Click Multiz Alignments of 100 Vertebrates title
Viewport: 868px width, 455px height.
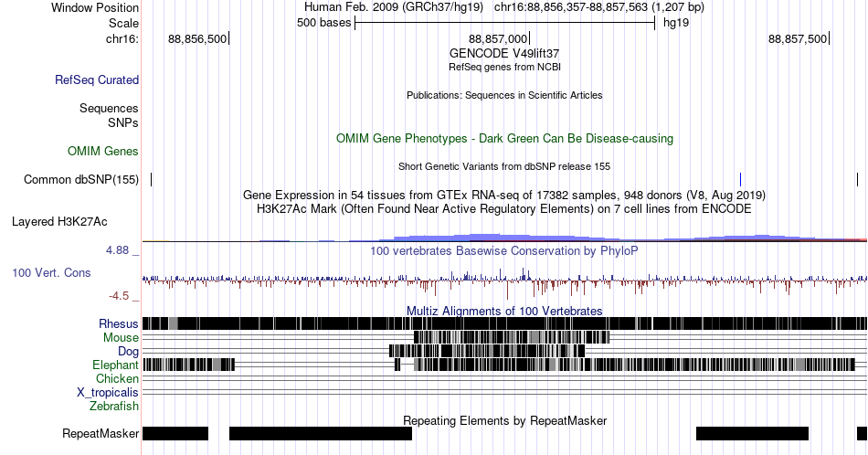[504, 311]
